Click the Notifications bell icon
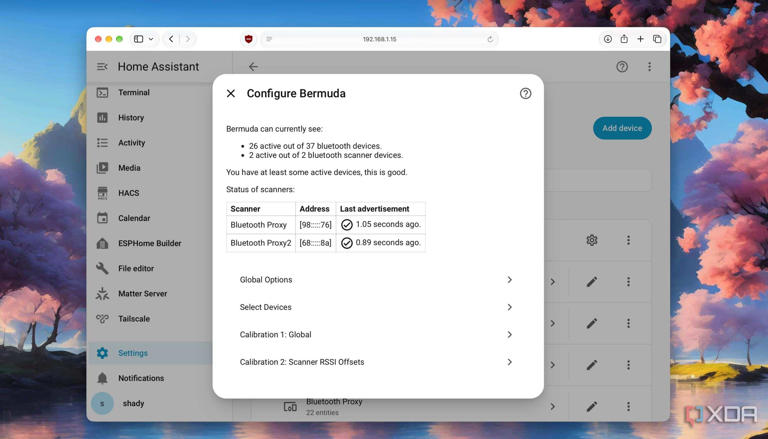This screenshot has width=768, height=439. (102, 378)
